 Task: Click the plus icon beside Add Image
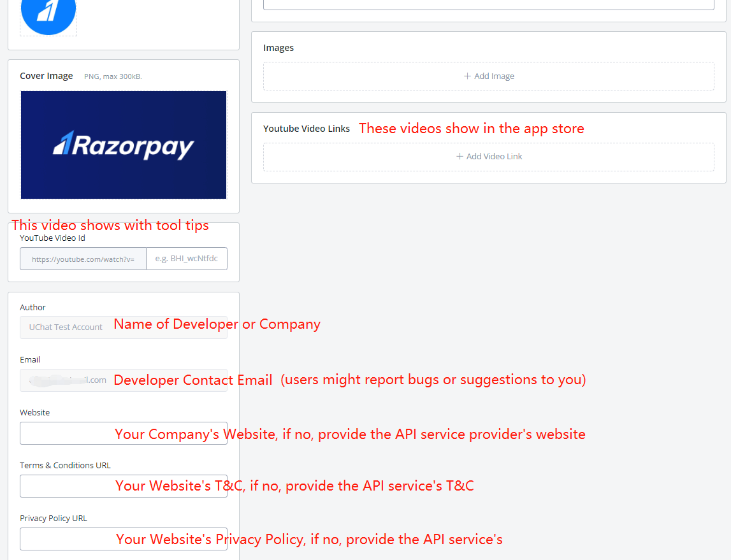coord(468,76)
